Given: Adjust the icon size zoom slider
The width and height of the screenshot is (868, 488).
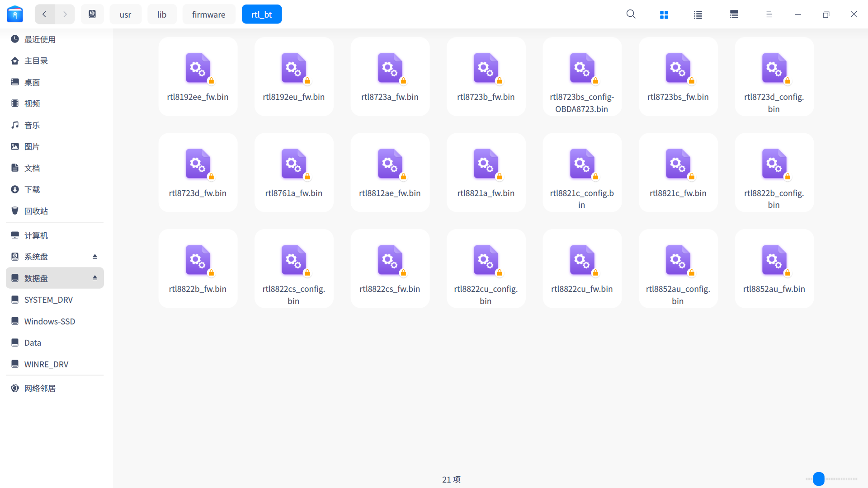Looking at the screenshot, I should click(818, 479).
